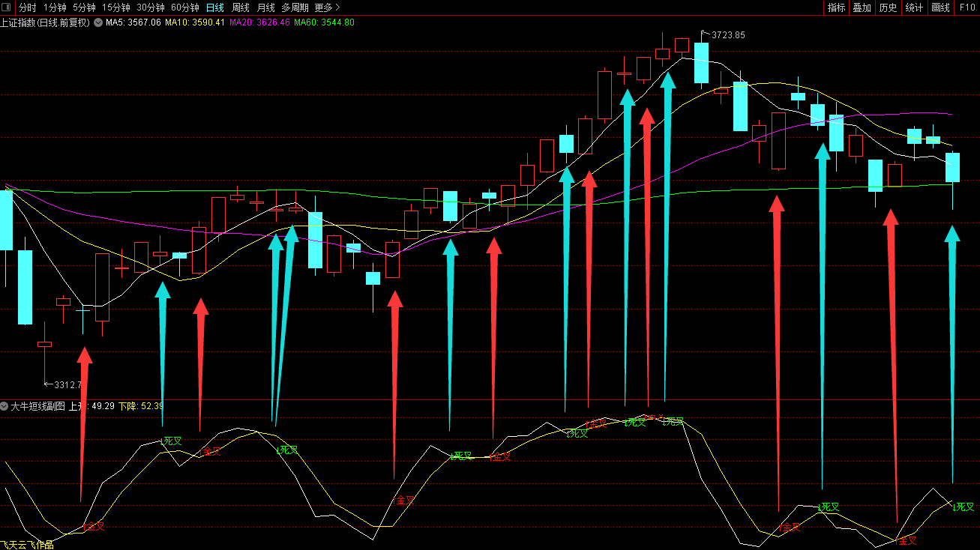Expand the 上证指数 indicator settings arrow
Screen dimensions: 980x550
98,22
